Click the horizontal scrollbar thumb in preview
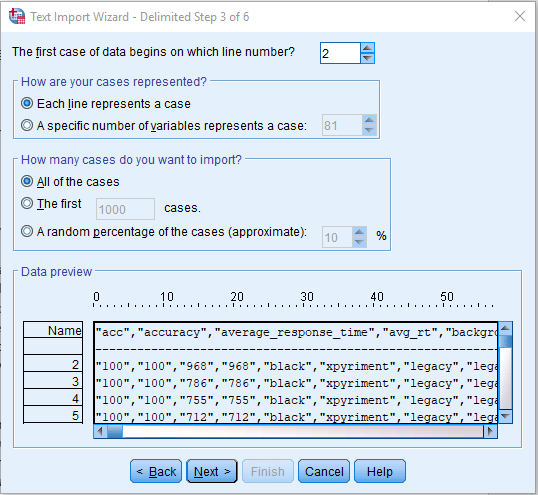Screen dimensions: 538x495 (x=115, y=431)
